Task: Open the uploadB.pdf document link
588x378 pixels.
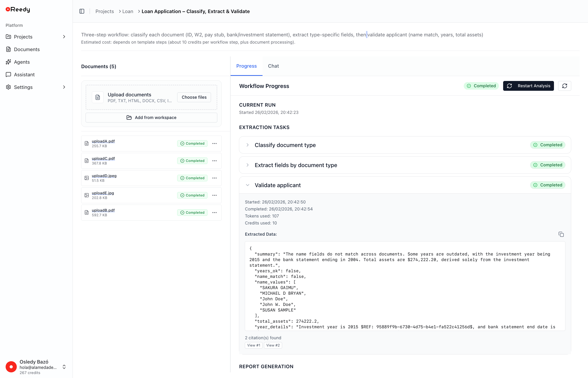Action: pyautogui.click(x=103, y=210)
